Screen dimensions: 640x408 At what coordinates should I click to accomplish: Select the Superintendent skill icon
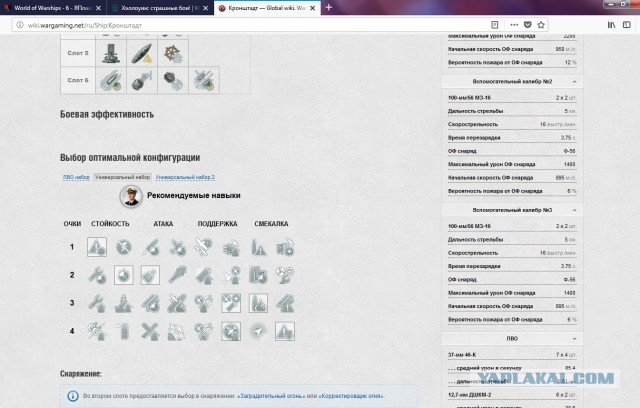[x=231, y=304]
